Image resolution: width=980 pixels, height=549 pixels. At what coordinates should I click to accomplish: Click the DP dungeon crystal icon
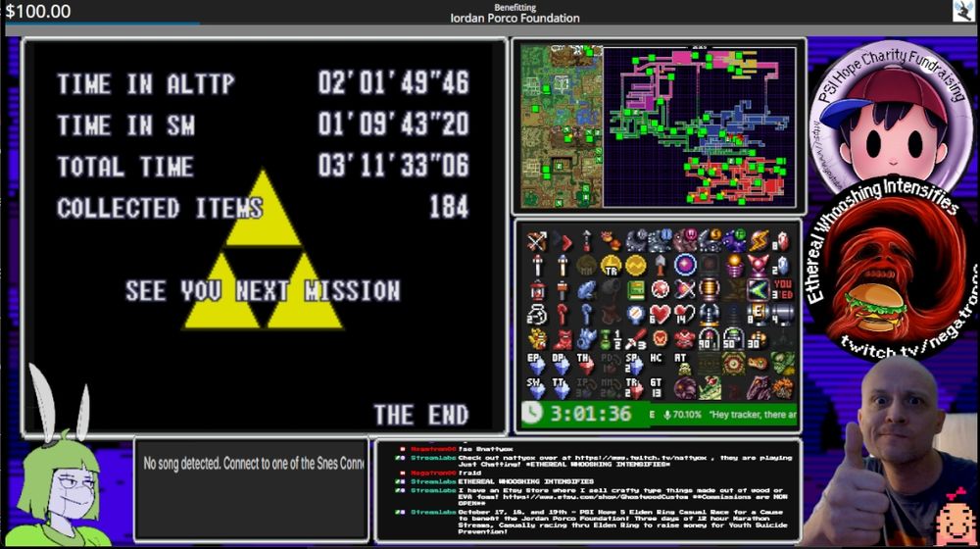(x=562, y=365)
